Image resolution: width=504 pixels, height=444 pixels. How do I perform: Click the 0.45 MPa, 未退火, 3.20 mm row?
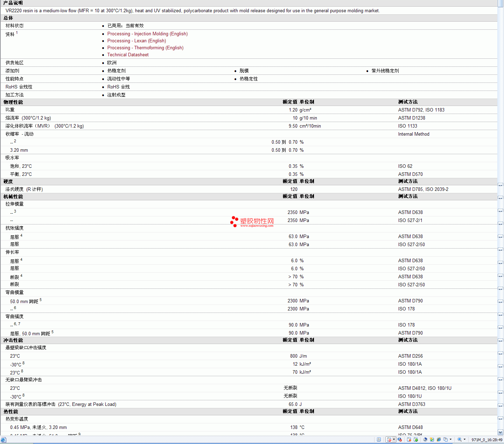(x=38, y=428)
